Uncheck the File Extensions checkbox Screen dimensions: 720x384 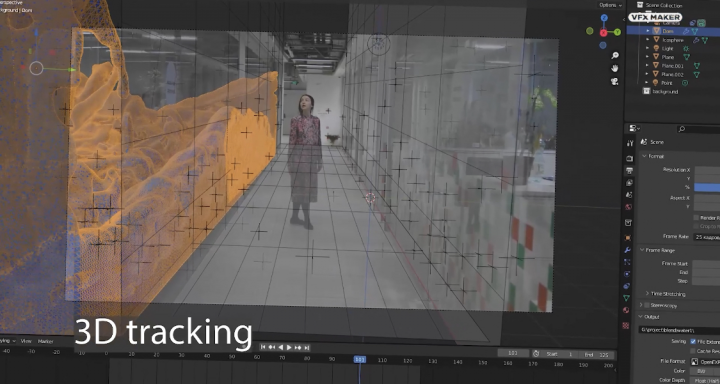693,341
